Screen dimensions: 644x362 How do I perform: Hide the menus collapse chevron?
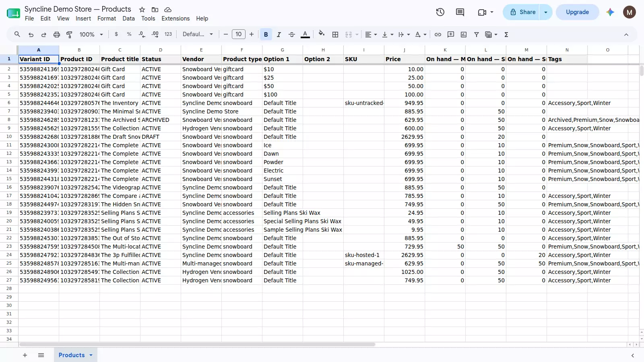pyautogui.click(x=626, y=35)
